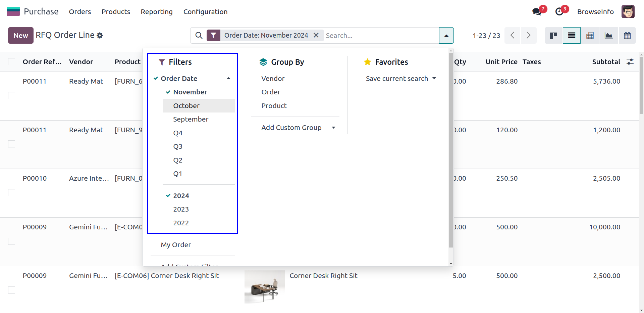Switch to Pivot table view
Screen dimensions: 644x313
(590, 35)
